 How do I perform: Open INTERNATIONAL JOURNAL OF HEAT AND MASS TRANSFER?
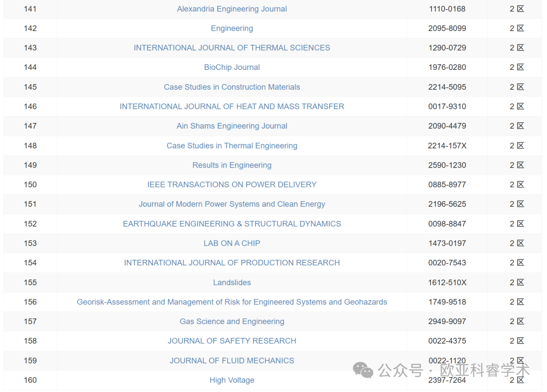tap(231, 106)
